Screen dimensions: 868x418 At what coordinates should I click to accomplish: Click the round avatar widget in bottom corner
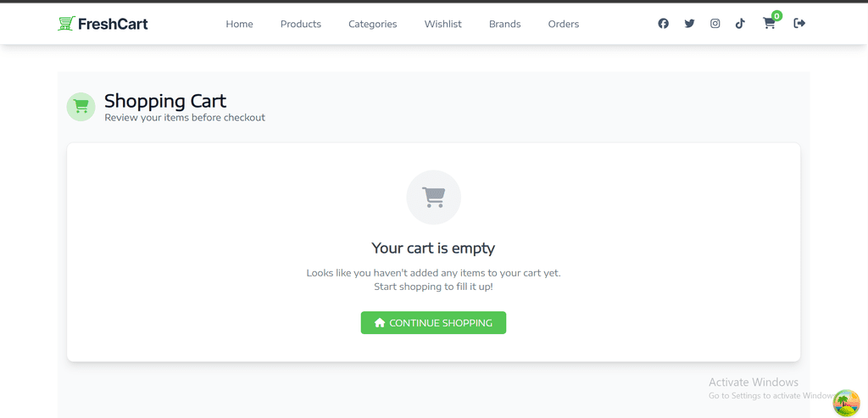click(x=846, y=403)
